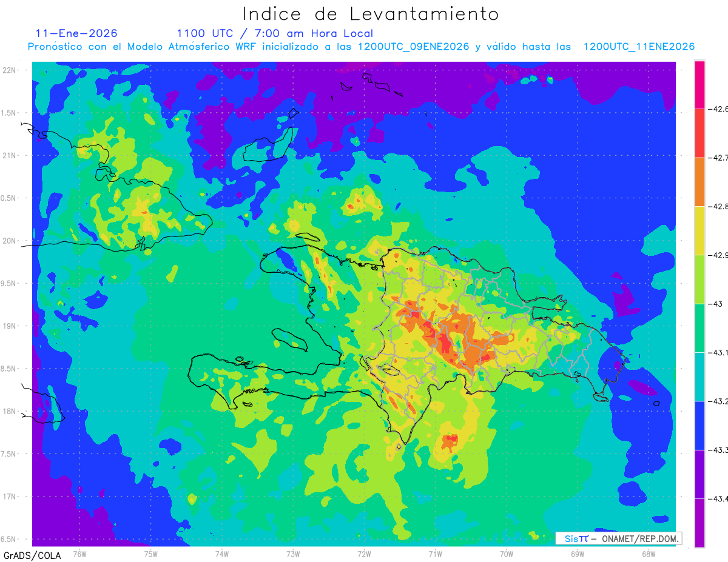Click the '21N' latitude label
The image size is (728, 562).
point(10,155)
